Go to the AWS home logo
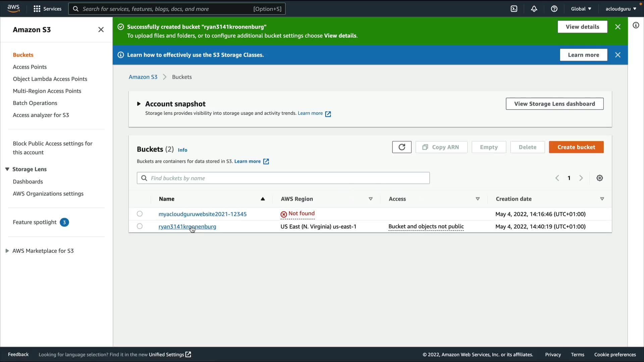Image resolution: width=644 pixels, height=362 pixels. point(13,8)
